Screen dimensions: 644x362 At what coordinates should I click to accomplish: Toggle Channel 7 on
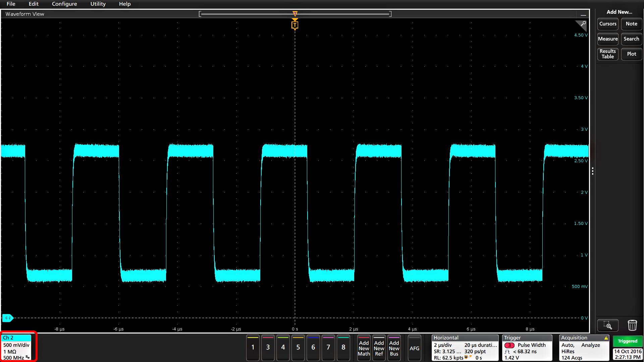coord(328,348)
